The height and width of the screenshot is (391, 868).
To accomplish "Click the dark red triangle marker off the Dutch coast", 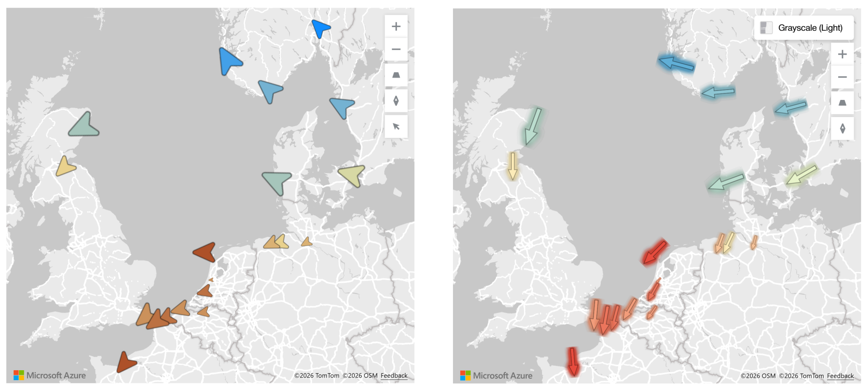I will tap(206, 252).
